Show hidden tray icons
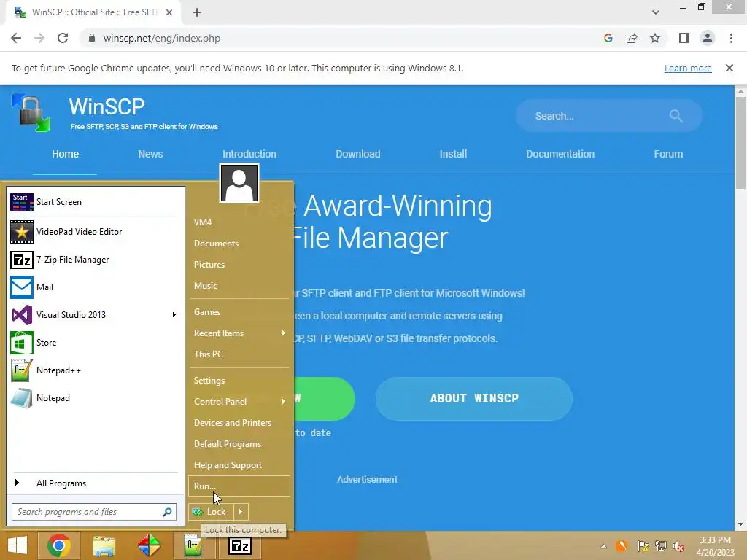 coord(603,546)
